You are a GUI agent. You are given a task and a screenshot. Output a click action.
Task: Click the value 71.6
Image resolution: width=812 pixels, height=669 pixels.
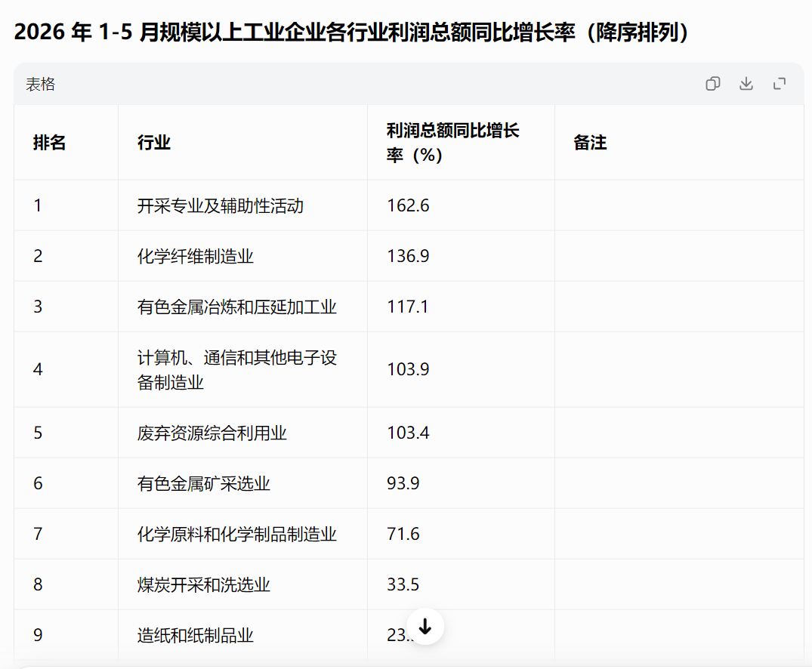click(403, 534)
